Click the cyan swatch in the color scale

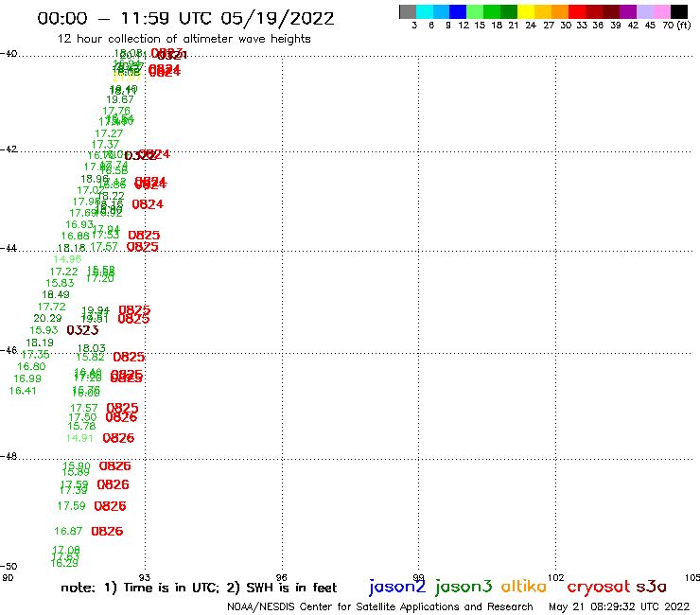point(425,12)
